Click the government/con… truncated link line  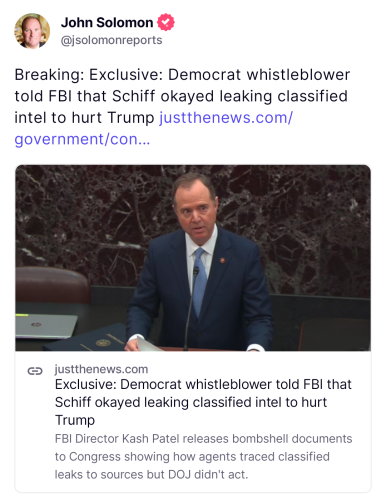click(82, 139)
